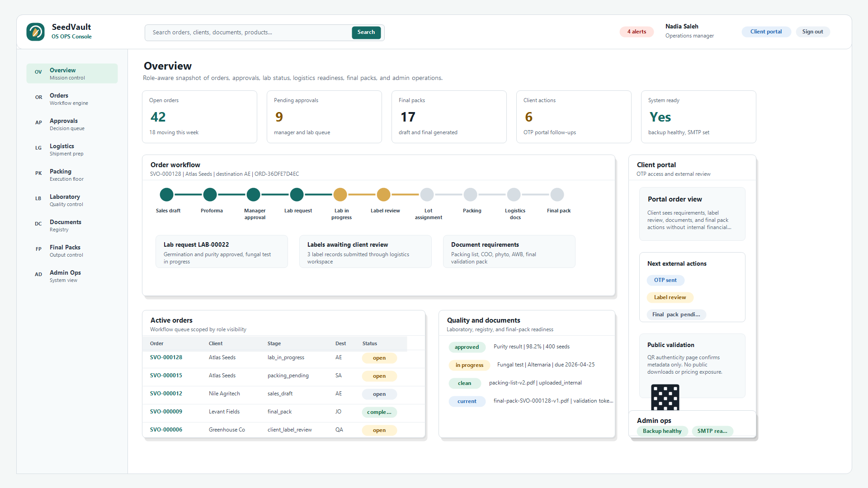This screenshot has width=868, height=488.
Task: Click the AD Admin Ops sidebar badge
Action: 38,274
